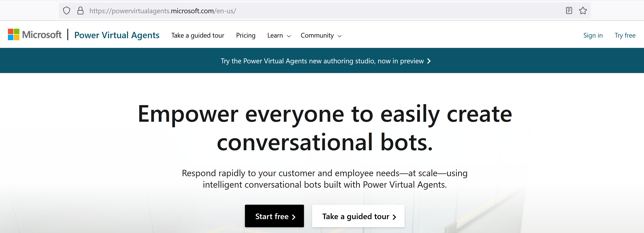Screen dimensions: 644x233
Task: Click the Sign in link
Action: tap(593, 35)
